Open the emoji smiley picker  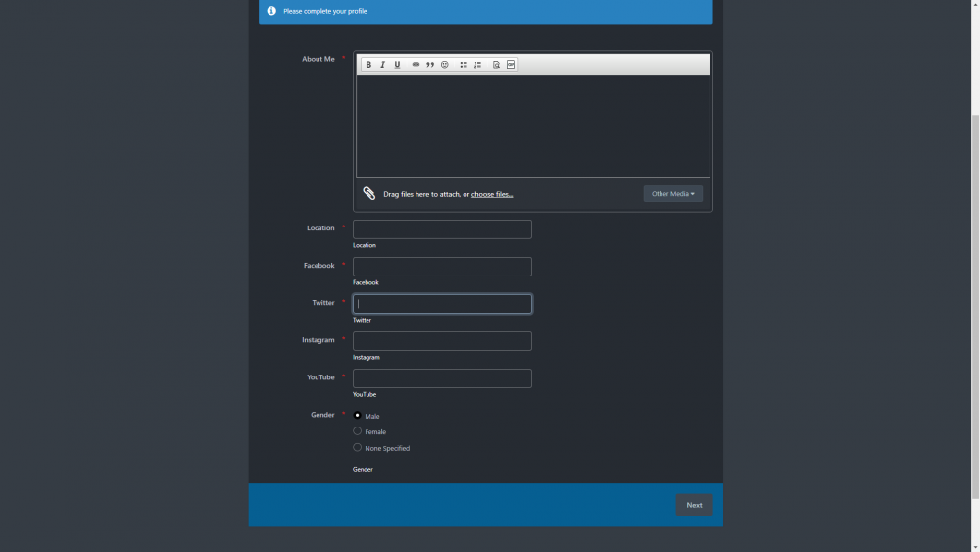click(x=444, y=65)
